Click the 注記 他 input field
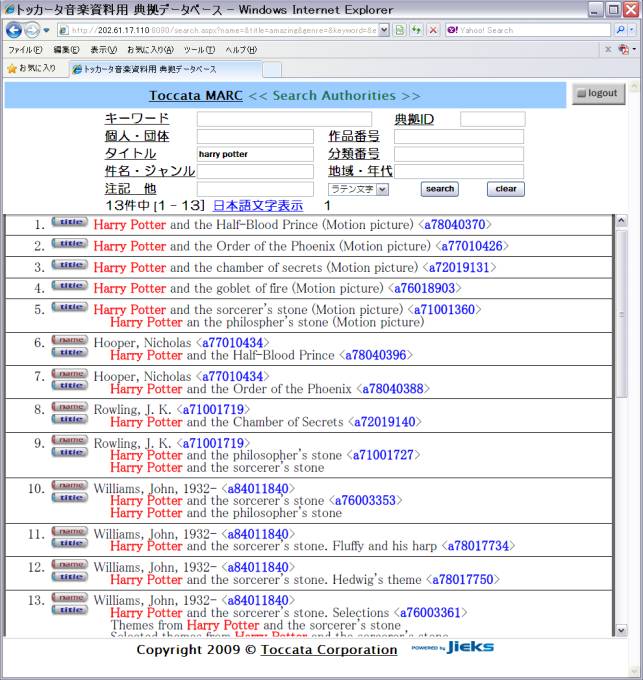 click(255, 189)
